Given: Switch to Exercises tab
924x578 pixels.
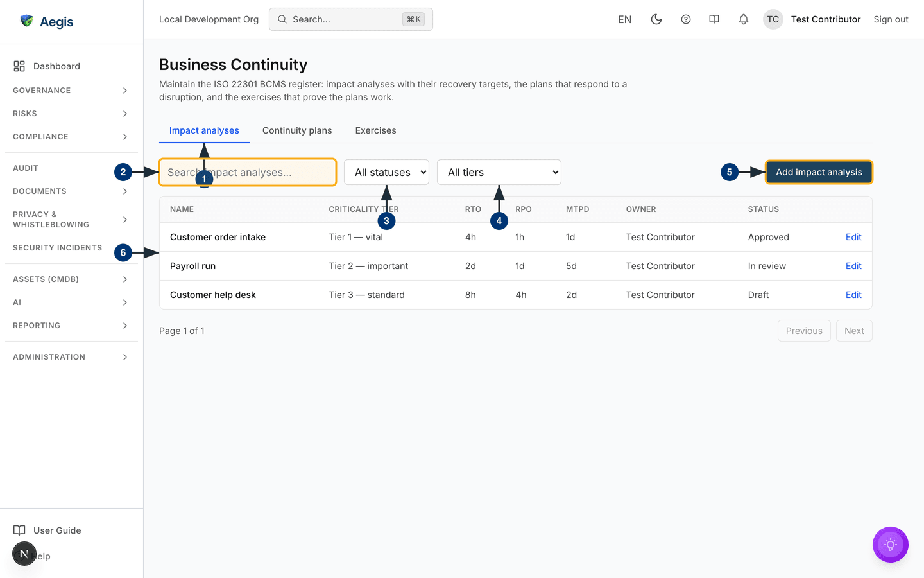Looking at the screenshot, I should pyautogui.click(x=375, y=130).
